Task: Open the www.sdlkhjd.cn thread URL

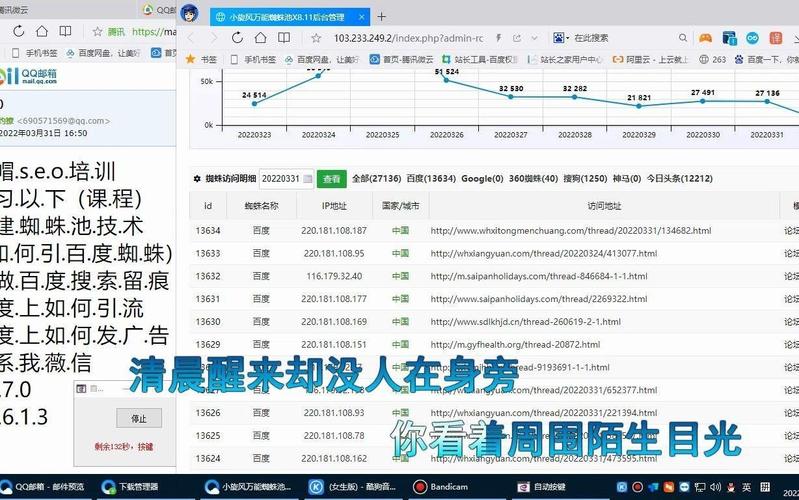Action: [x=525, y=322]
